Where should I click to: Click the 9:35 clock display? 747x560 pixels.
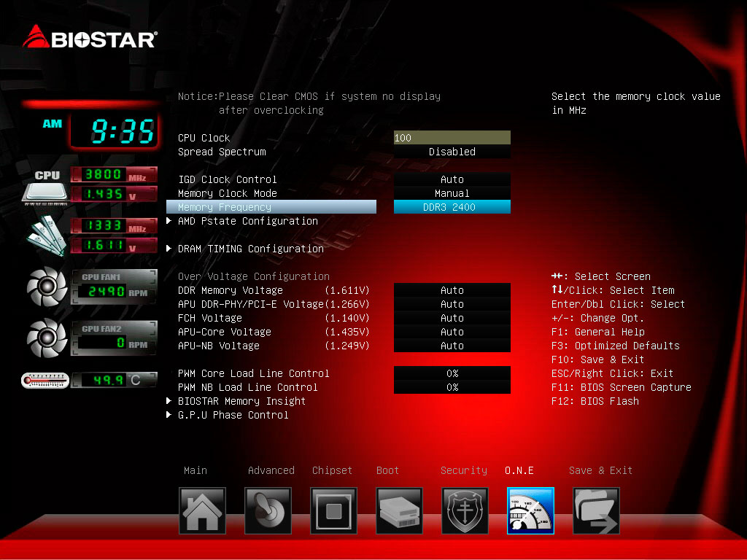[x=115, y=131]
